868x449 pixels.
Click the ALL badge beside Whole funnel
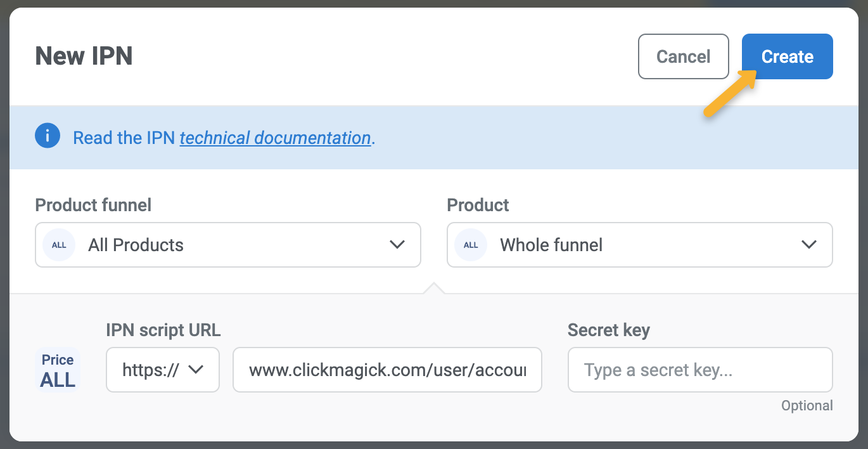tap(471, 245)
